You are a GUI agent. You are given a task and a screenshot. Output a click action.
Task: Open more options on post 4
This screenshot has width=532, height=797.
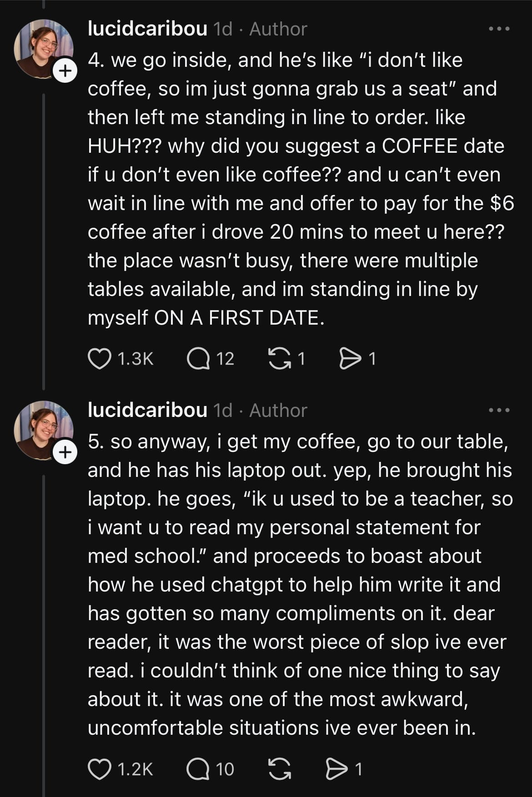tap(499, 29)
